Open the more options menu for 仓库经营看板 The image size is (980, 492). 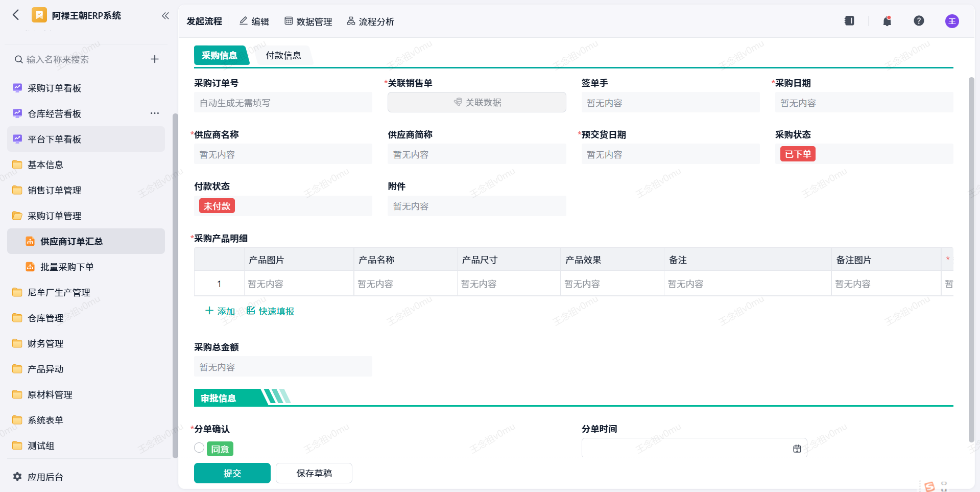155,113
